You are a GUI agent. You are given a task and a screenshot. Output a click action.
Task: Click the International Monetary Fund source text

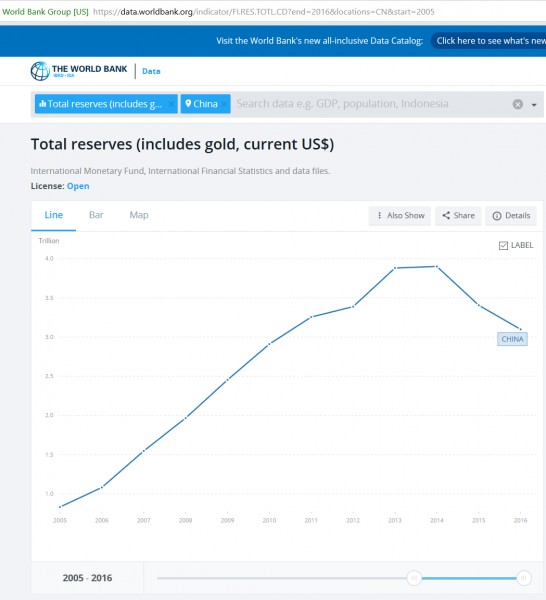coord(180,171)
